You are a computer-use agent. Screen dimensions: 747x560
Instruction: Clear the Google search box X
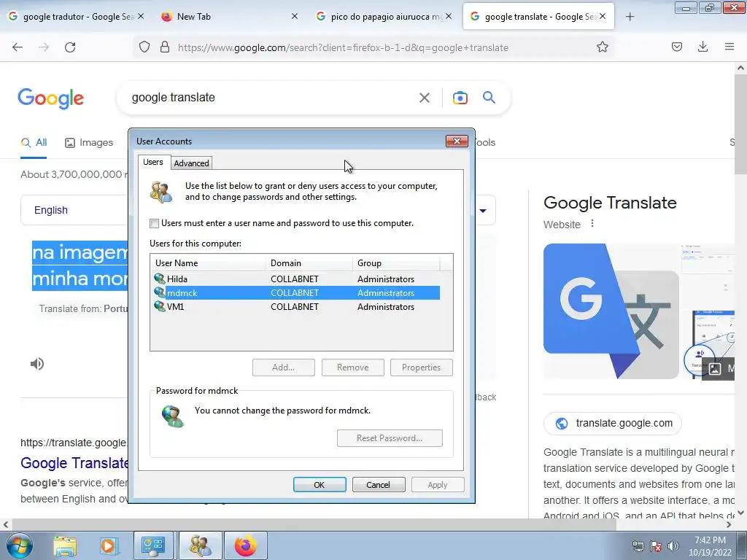pyautogui.click(x=424, y=98)
